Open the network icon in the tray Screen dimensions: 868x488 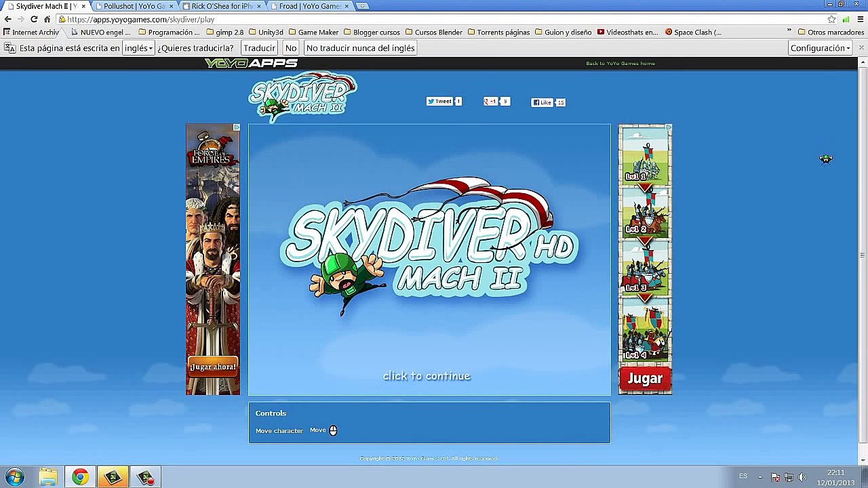coord(789,477)
